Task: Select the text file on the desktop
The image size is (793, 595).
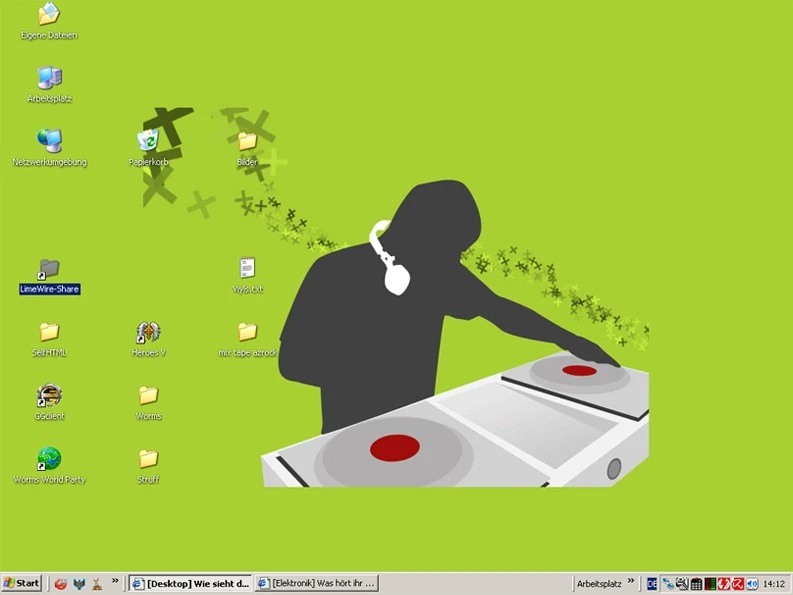Action: [247, 269]
